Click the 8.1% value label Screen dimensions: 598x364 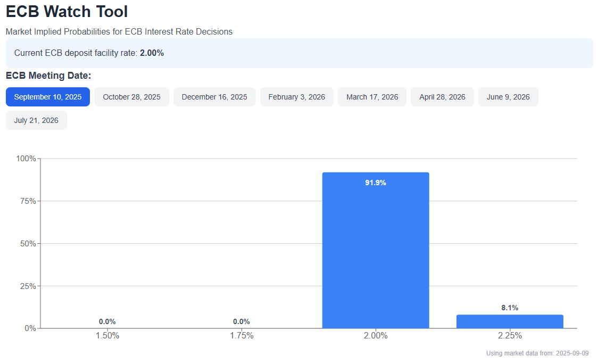(510, 308)
